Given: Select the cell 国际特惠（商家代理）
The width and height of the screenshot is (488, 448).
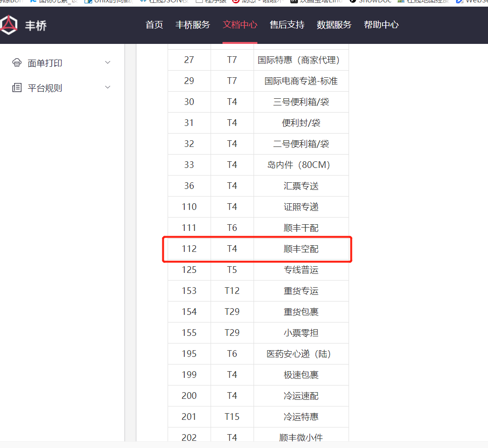Looking at the screenshot, I should pyautogui.click(x=301, y=60).
